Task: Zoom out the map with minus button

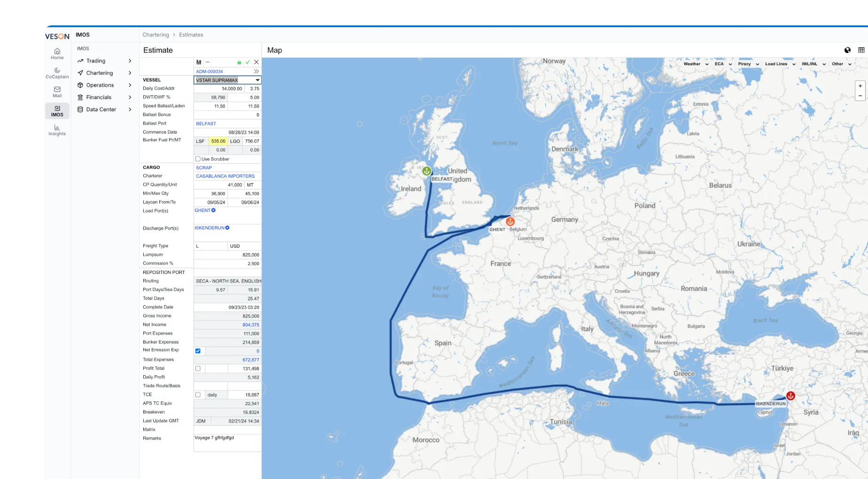Action: 860,96
